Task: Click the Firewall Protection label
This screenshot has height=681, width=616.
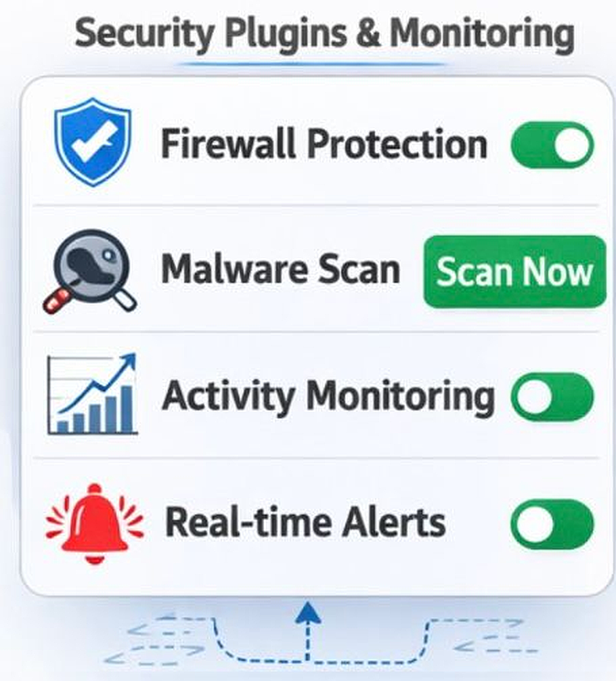Action: pos(324,144)
